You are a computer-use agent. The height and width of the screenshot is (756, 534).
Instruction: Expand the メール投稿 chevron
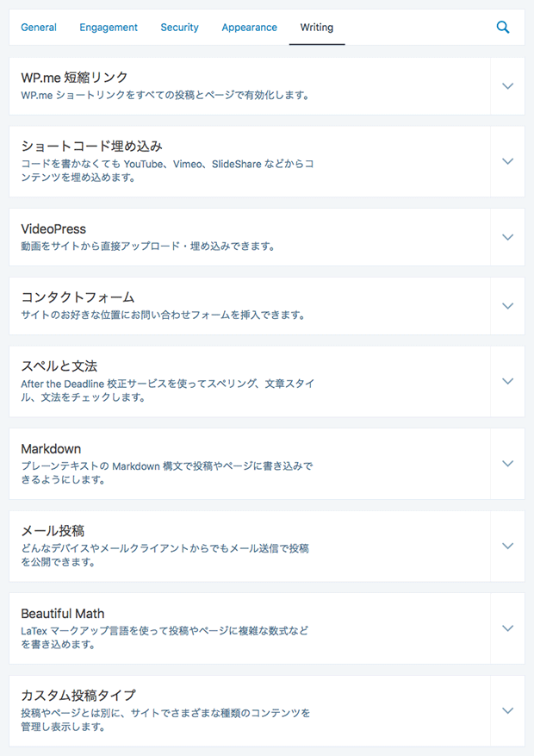(x=507, y=547)
